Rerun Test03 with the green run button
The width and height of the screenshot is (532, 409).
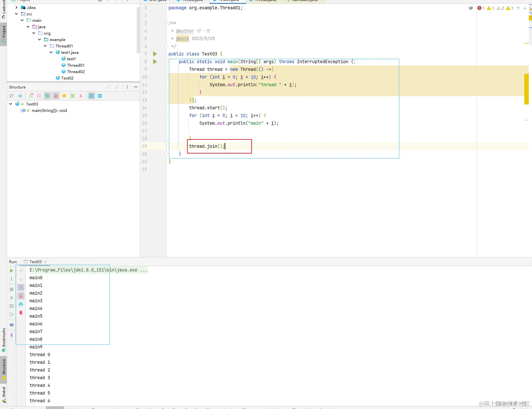coord(12,271)
